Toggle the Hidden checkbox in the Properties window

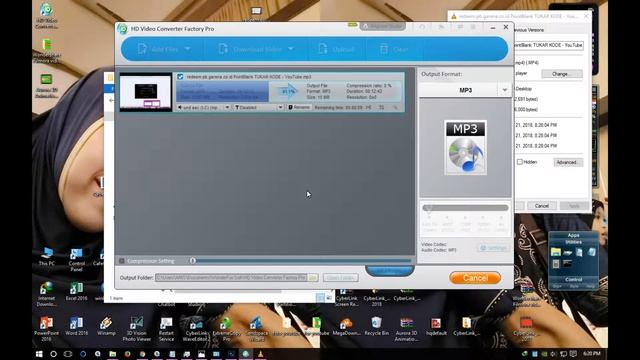[x=520, y=162]
